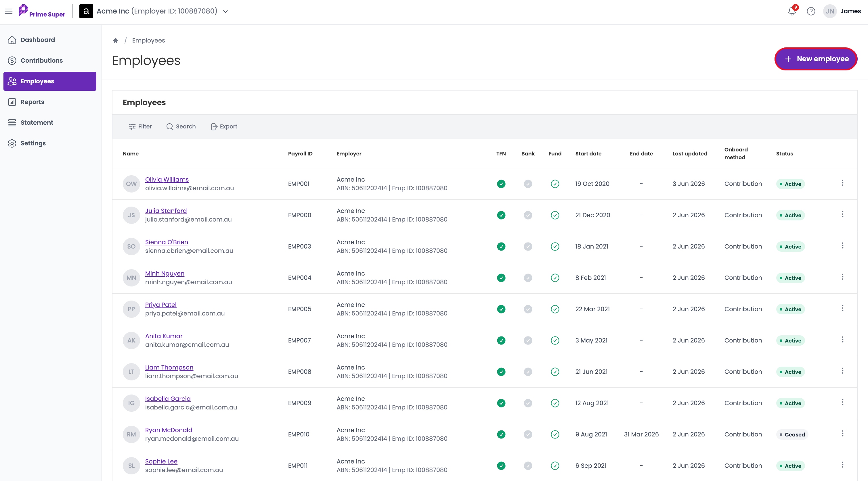The image size is (868, 481).
Task: Open row actions menu for Isabella Garcia
Action: pos(842,402)
